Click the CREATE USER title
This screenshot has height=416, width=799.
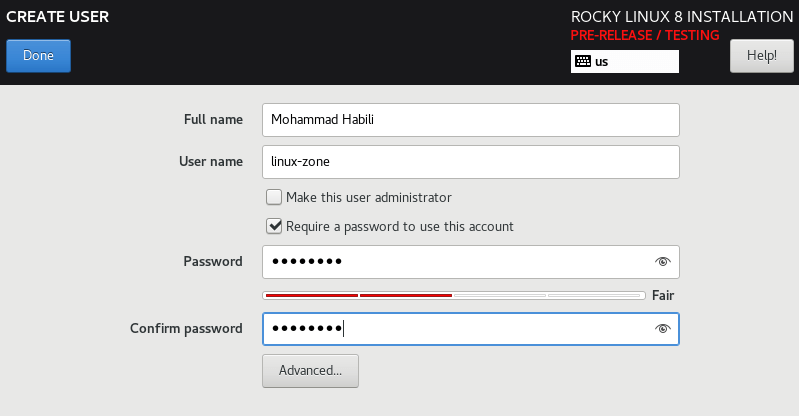[57, 17]
